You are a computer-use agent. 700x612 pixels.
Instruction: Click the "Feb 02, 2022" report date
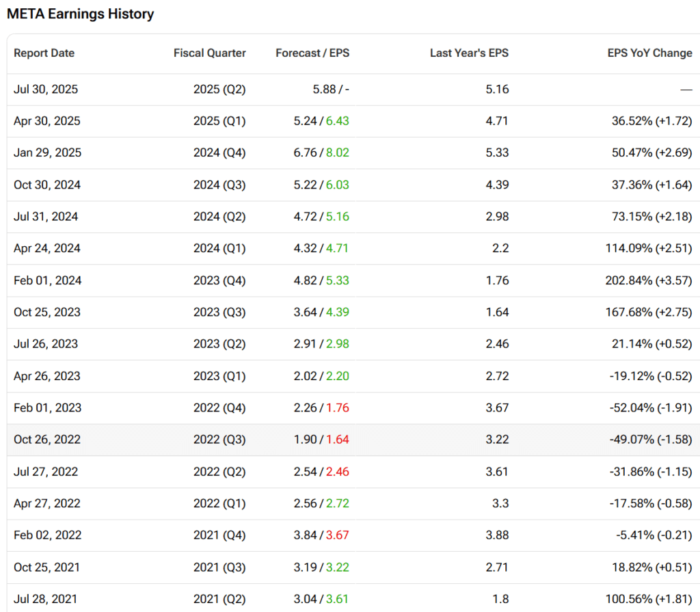48,535
